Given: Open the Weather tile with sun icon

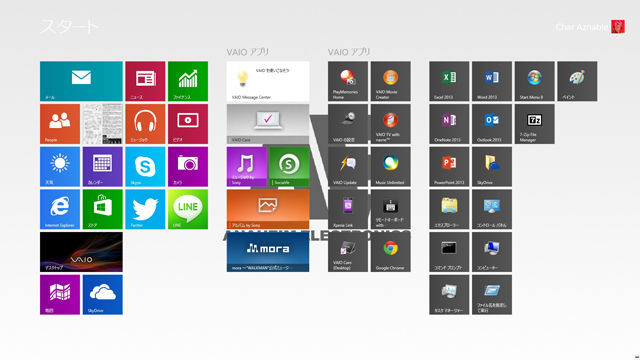Looking at the screenshot, I should click(x=60, y=167).
